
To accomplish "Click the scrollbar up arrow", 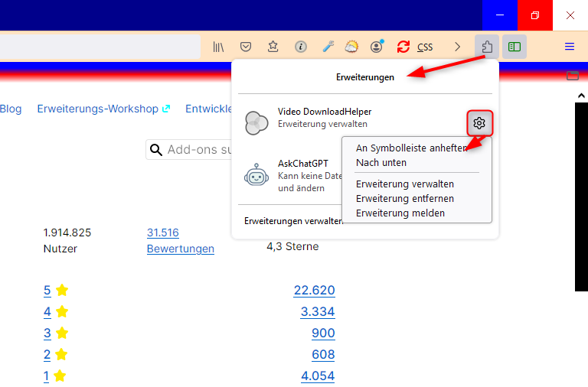I will click(581, 96).
